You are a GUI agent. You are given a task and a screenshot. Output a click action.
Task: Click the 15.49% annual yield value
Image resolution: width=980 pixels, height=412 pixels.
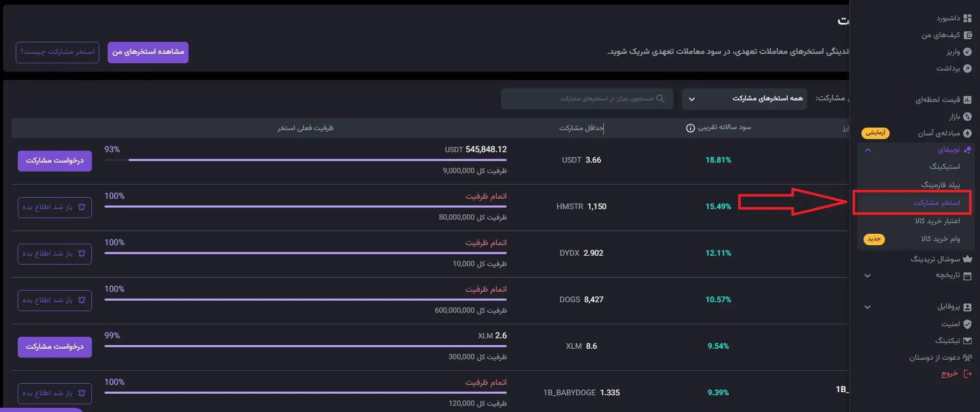(718, 207)
